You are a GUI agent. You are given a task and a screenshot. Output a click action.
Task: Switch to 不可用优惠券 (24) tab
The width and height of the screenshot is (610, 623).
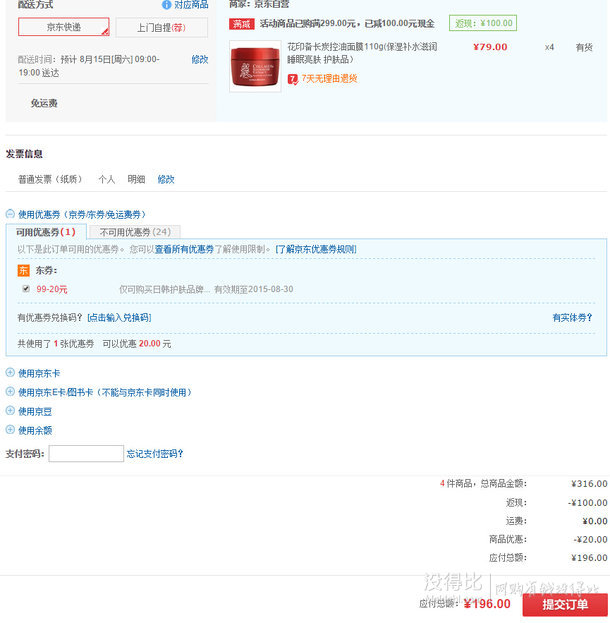(x=135, y=232)
